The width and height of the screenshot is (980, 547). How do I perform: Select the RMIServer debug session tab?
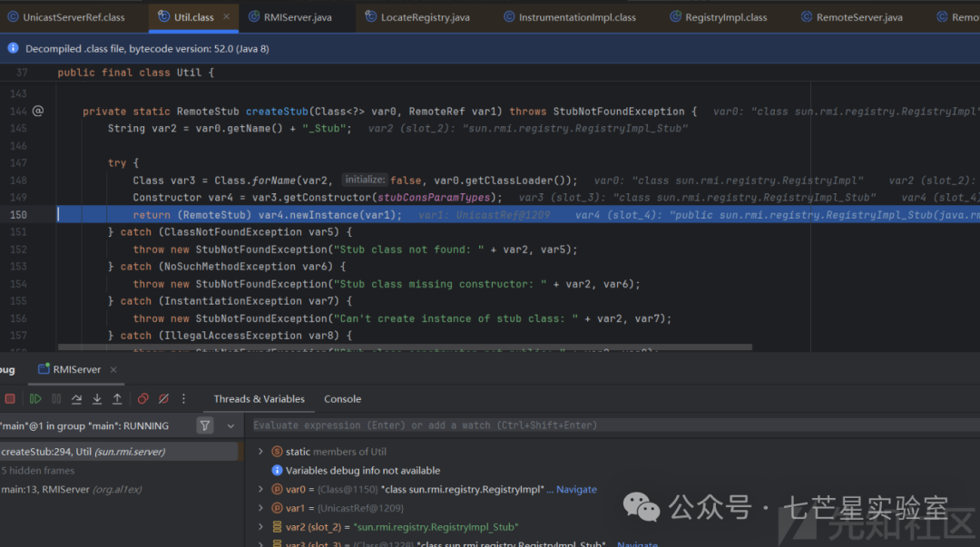[76, 369]
